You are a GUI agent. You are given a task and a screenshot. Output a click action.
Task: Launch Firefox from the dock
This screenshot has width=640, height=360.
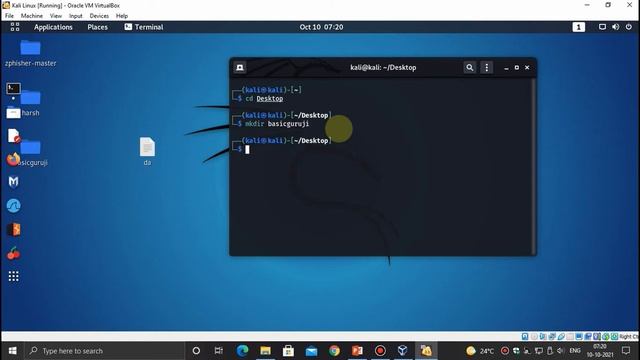click(x=13, y=159)
